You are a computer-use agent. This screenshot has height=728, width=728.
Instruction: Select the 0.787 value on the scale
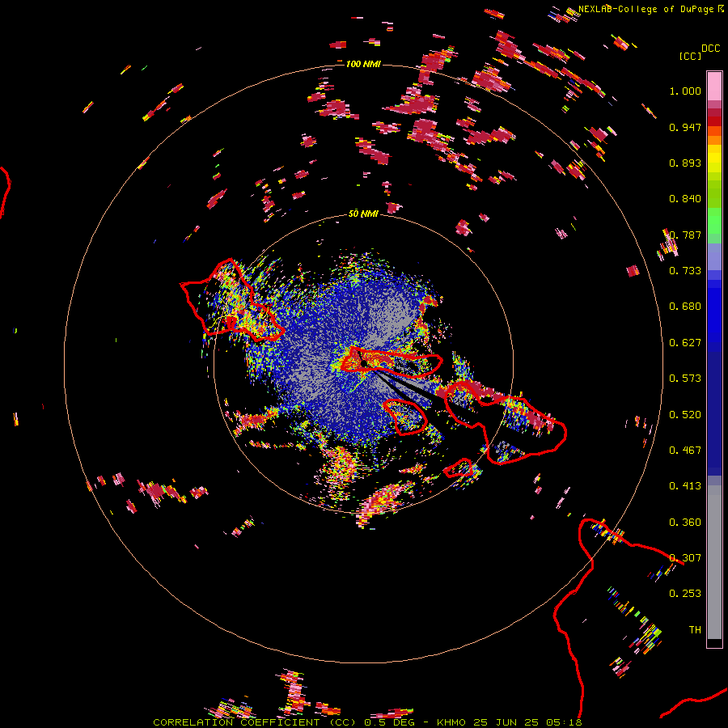click(x=685, y=235)
